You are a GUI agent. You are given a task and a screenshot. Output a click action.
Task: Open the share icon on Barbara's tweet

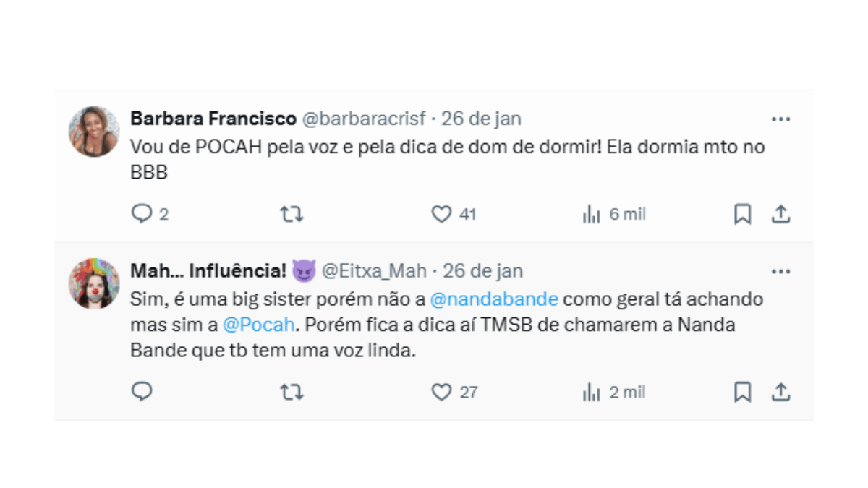pyautogui.click(x=780, y=214)
